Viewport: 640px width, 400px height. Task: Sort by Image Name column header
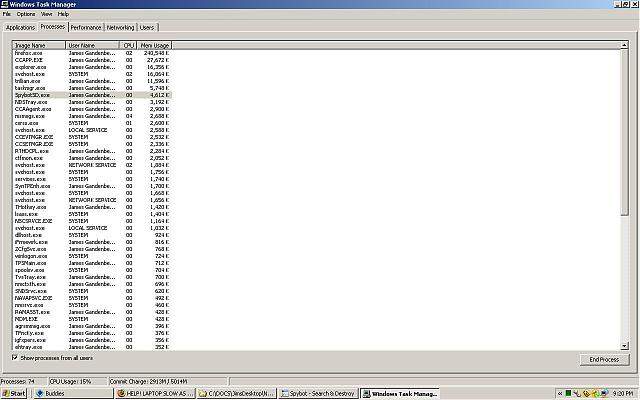[39, 45]
